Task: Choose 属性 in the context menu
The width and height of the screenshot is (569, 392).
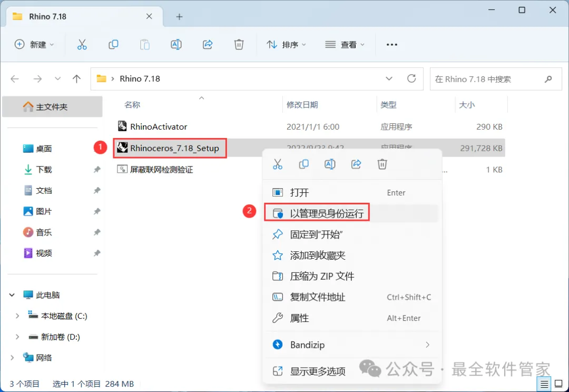Action: tap(350, 318)
